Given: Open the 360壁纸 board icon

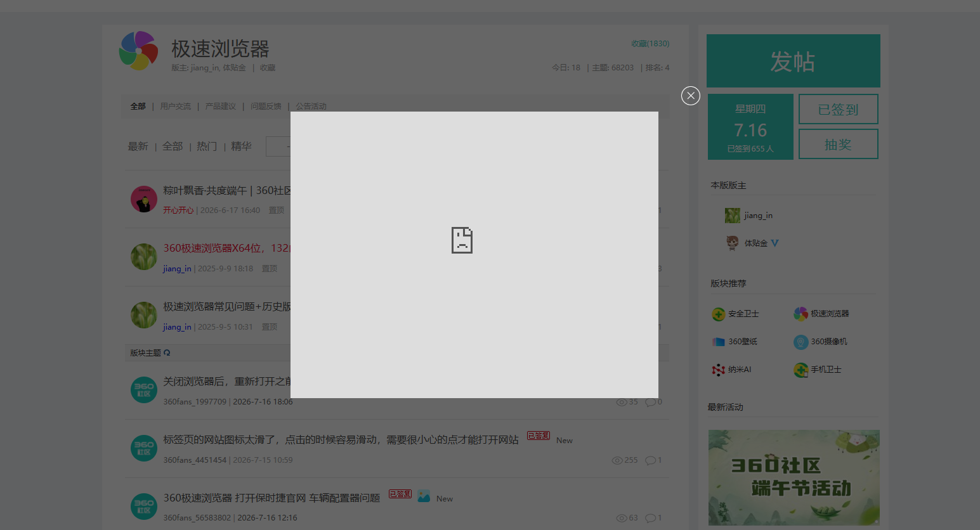Looking at the screenshot, I should 718,342.
